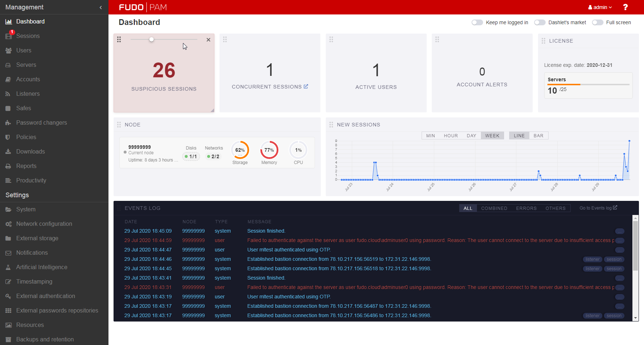The image size is (644, 345).
Task: Show ALL events in Events Log
Action: pos(468,208)
